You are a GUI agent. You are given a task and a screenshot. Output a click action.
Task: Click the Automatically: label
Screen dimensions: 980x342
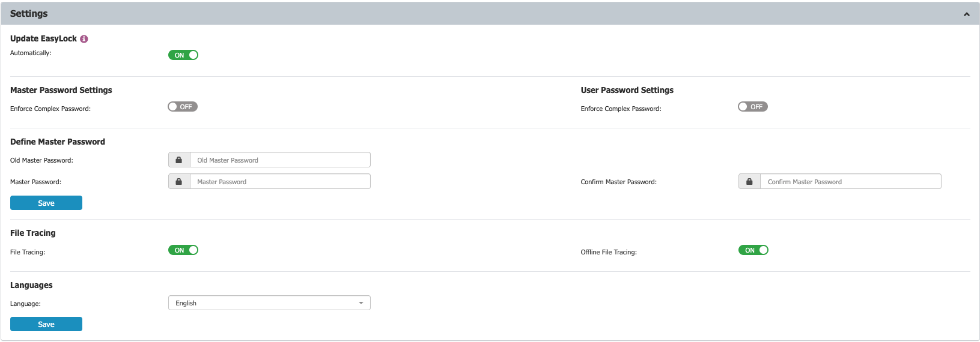[x=31, y=53]
